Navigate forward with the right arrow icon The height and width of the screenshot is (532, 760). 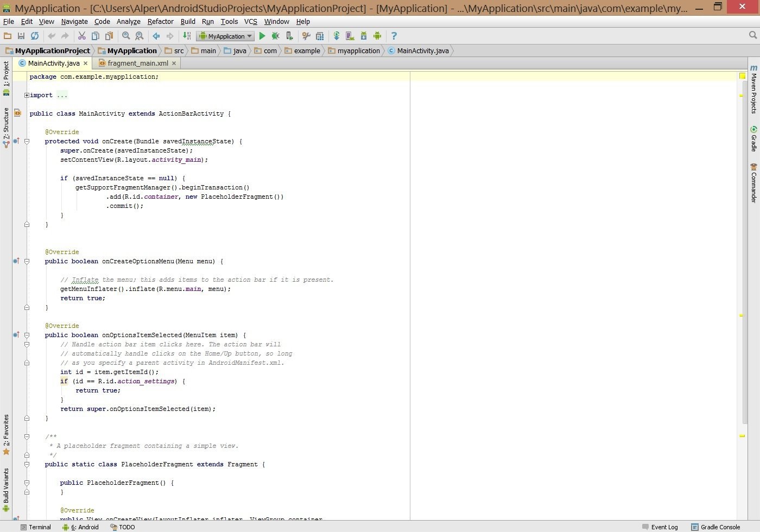pyautogui.click(x=170, y=36)
